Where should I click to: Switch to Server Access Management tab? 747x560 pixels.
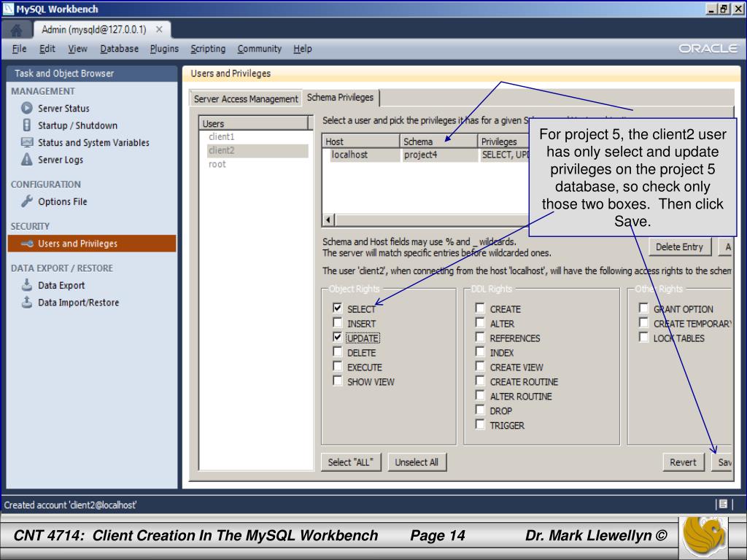(x=246, y=98)
